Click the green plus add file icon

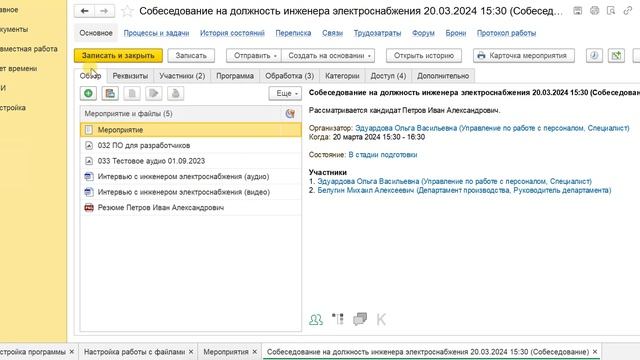[88, 93]
